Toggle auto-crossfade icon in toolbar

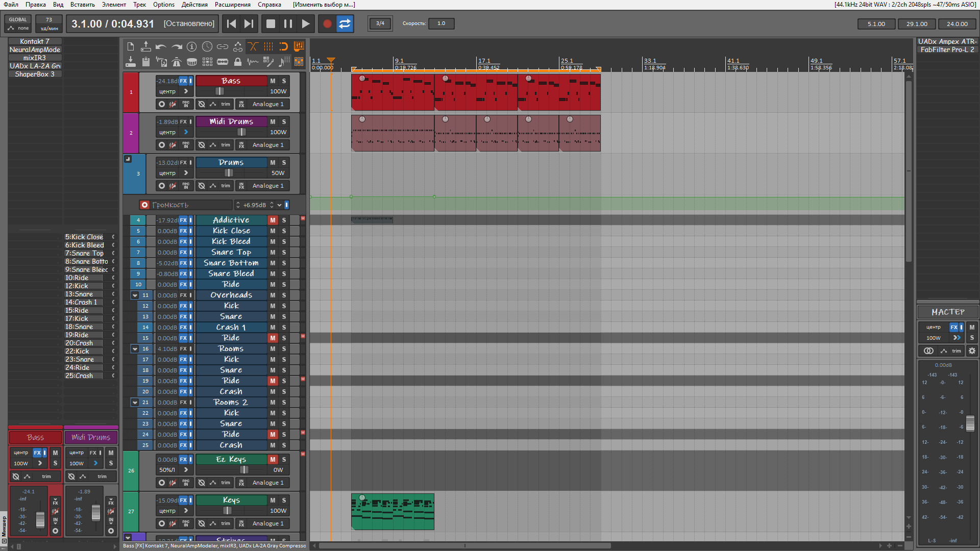[253, 46]
